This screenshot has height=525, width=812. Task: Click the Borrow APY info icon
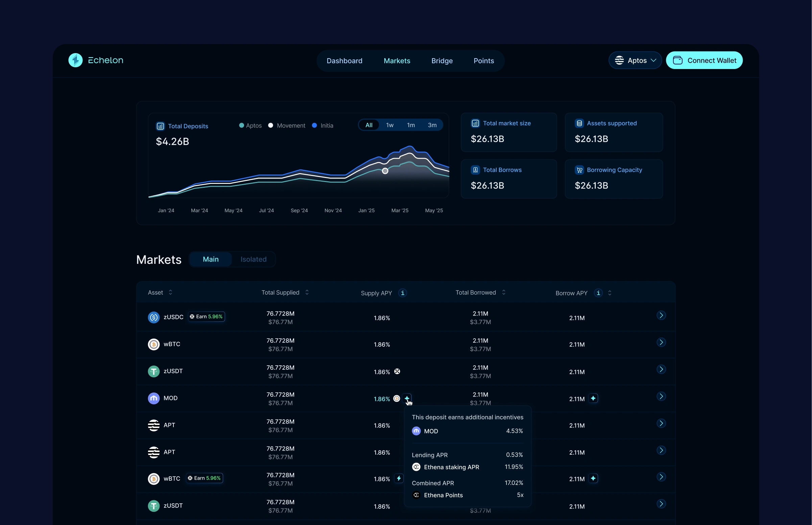[x=598, y=293]
